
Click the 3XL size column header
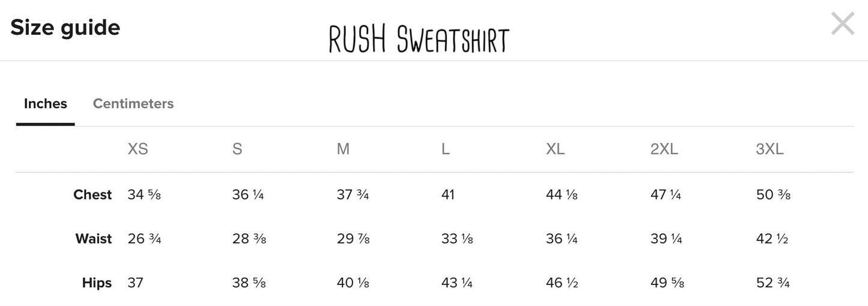click(x=769, y=149)
